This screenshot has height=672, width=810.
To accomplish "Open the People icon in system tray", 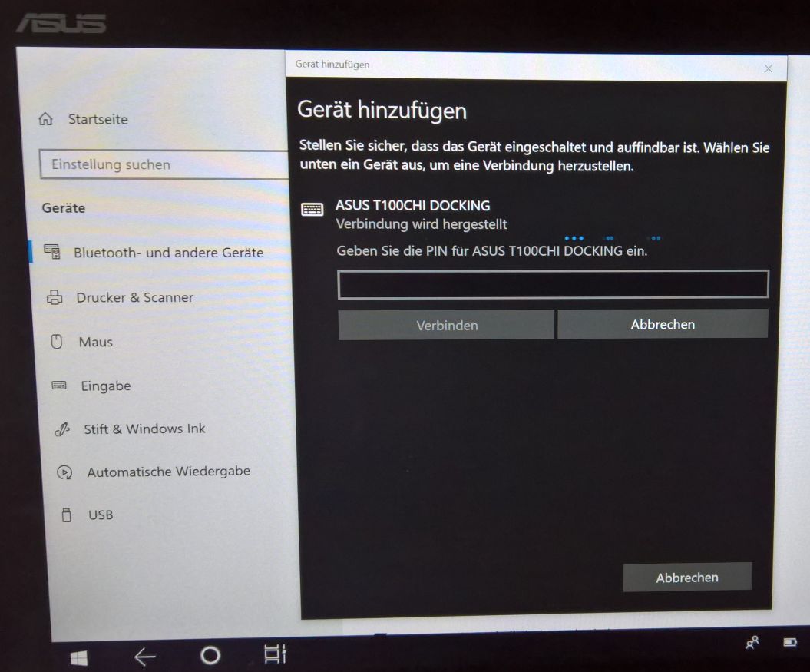I will click(x=752, y=643).
